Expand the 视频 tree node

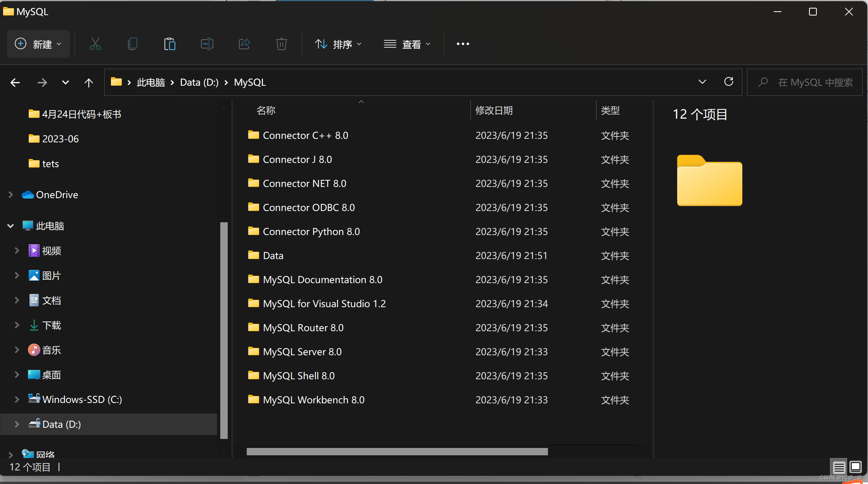[x=17, y=251]
